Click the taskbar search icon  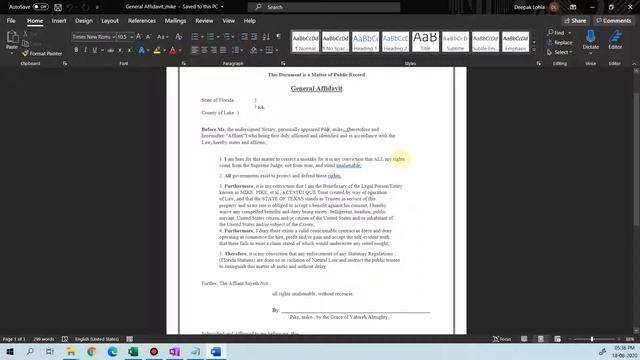tap(30, 351)
